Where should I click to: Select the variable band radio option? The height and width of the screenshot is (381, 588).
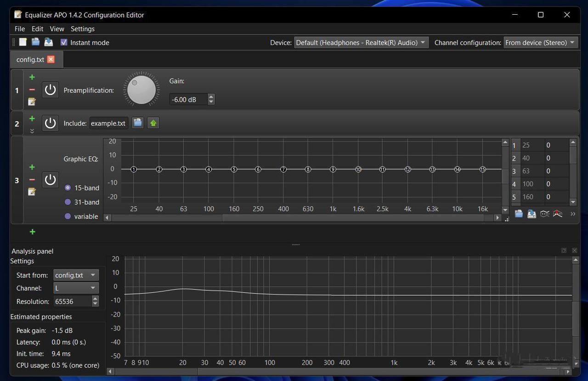68,216
